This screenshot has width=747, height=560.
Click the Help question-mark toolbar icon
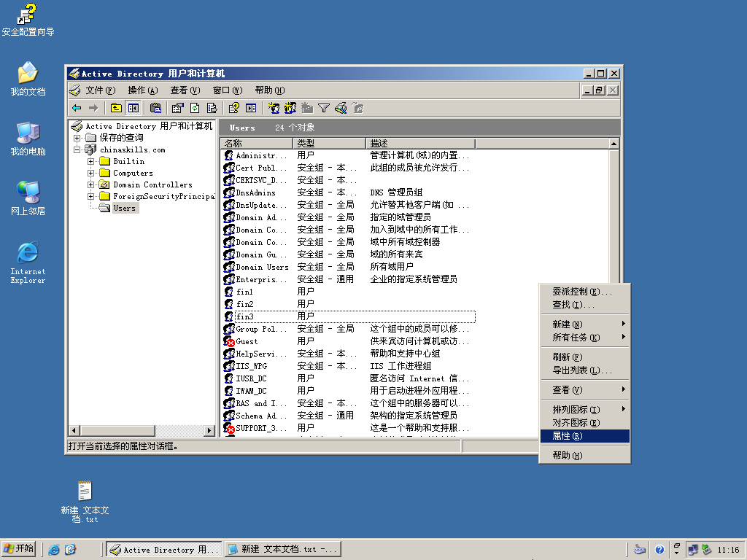click(234, 108)
